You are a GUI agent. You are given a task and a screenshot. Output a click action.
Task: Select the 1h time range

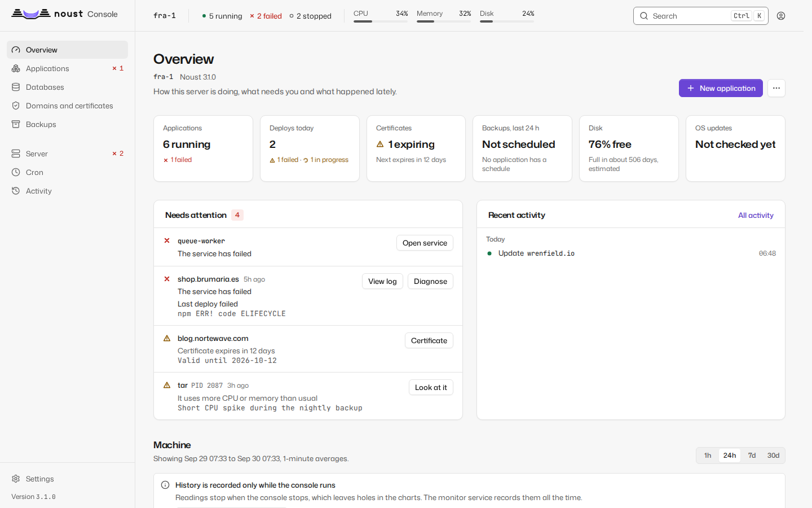click(x=708, y=456)
